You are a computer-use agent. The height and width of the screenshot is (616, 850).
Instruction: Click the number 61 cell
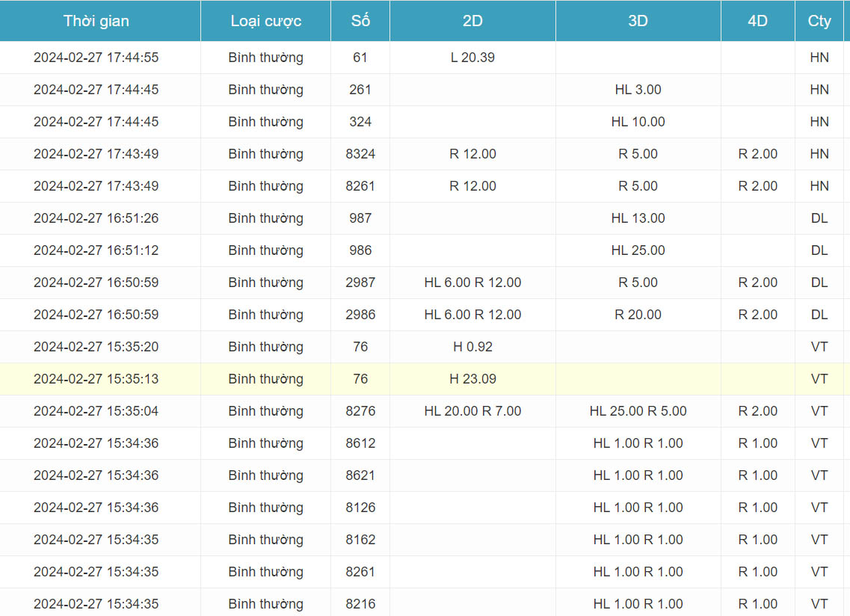[x=360, y=58]
